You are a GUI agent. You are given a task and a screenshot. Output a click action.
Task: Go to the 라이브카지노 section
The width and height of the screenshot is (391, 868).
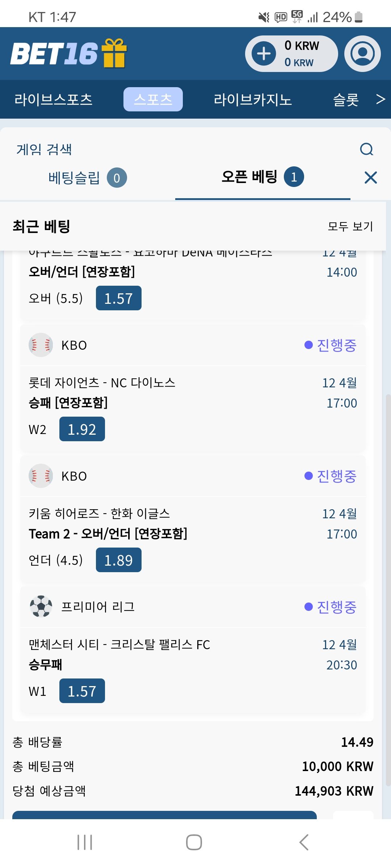[253, 99]
